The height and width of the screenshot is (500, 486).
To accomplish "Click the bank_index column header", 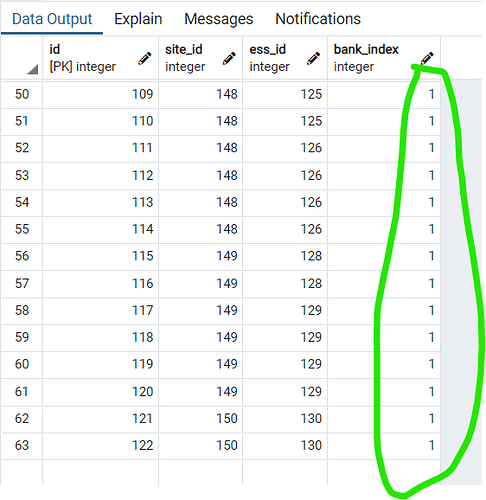I will coord(384,58).
